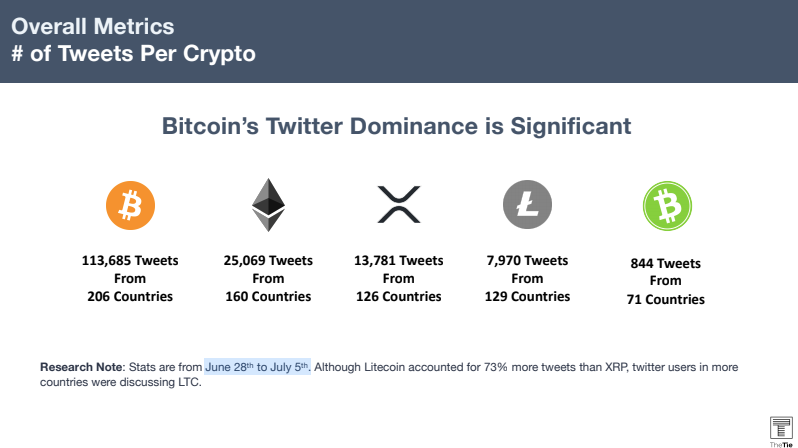
Task: Click the Bitcoin's Twitter Dominance heading
Action: tap(397, 127)
